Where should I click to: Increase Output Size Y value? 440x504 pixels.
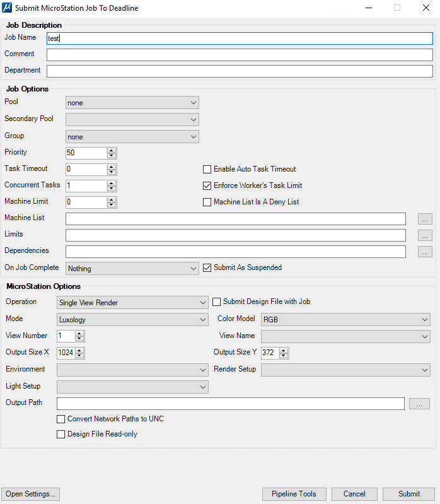(x=283, y=350)
